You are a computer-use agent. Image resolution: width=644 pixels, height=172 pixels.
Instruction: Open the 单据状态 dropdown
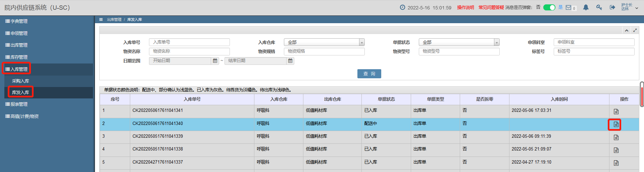459,42
